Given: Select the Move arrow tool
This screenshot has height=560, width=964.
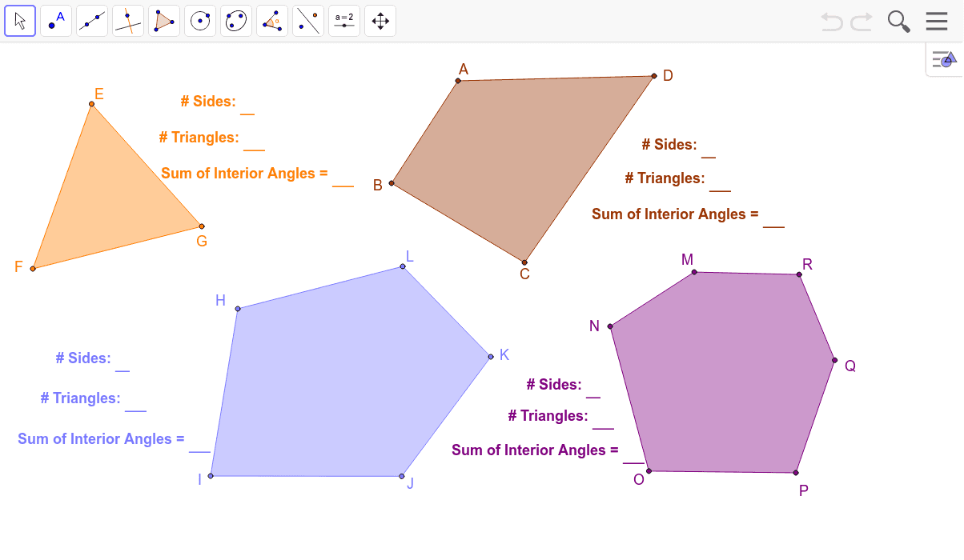Looking at the screenshot, I should 20,21.
